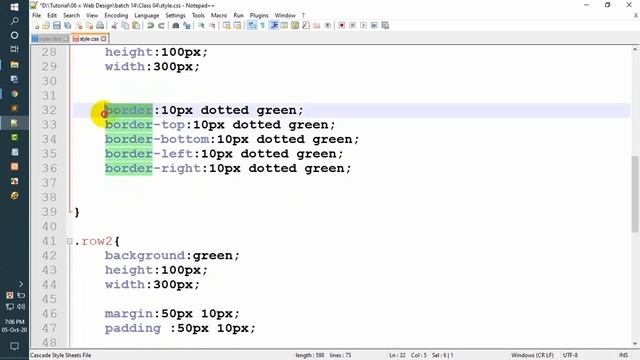Open the Plugins menu

[x=259, y=16]
